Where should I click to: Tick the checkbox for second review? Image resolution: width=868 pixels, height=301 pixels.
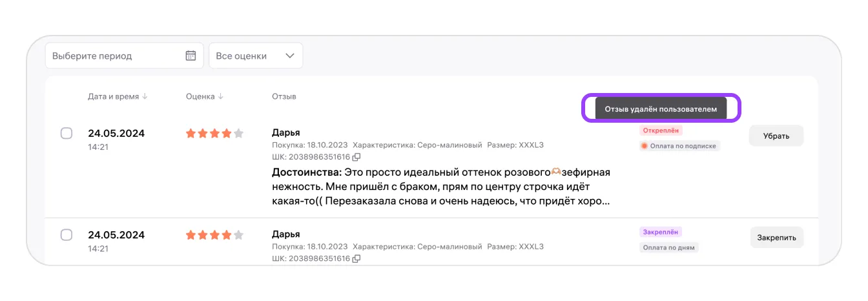pos(67,235)
